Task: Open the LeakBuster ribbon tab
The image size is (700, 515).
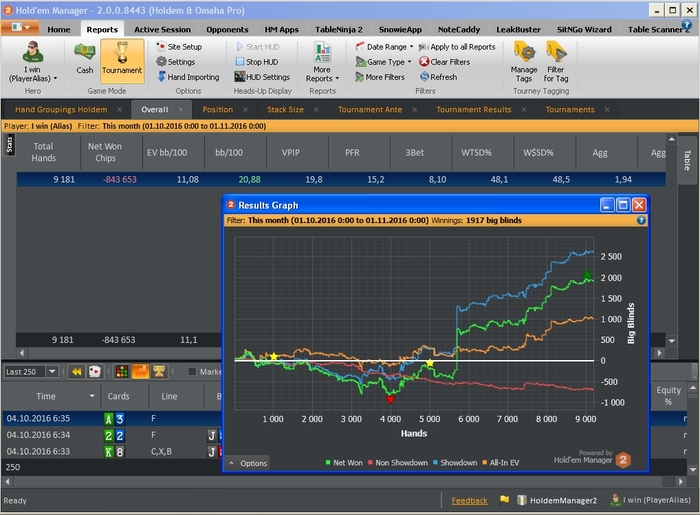Action: pyautogui.click(x=518, y=29)
